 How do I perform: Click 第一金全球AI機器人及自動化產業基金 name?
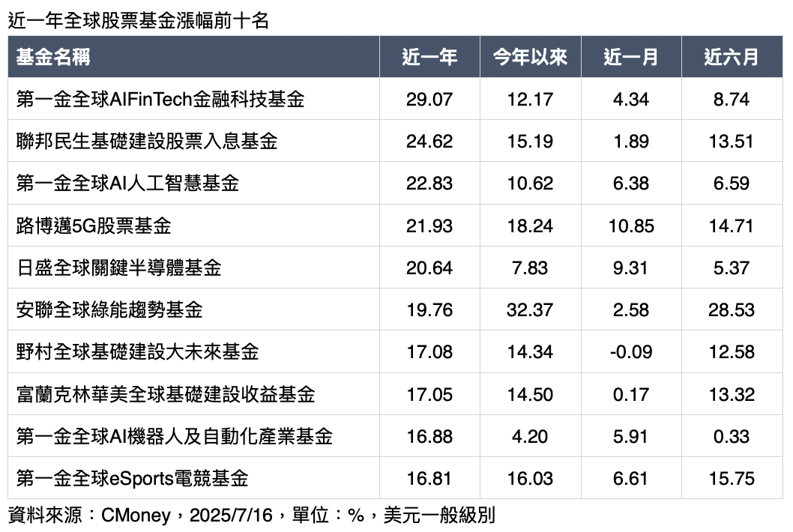coord(174,436)
